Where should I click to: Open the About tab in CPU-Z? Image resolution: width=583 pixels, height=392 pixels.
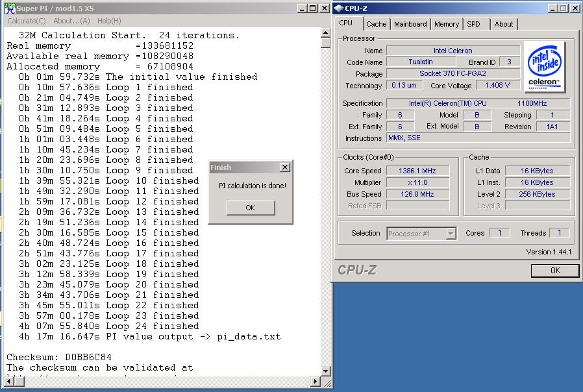504,24
